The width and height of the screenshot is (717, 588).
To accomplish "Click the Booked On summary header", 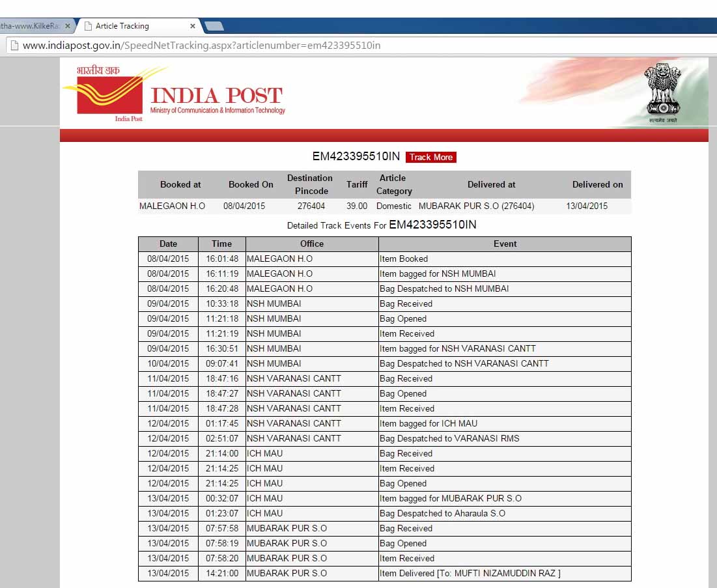I will (x=251, y=184).
